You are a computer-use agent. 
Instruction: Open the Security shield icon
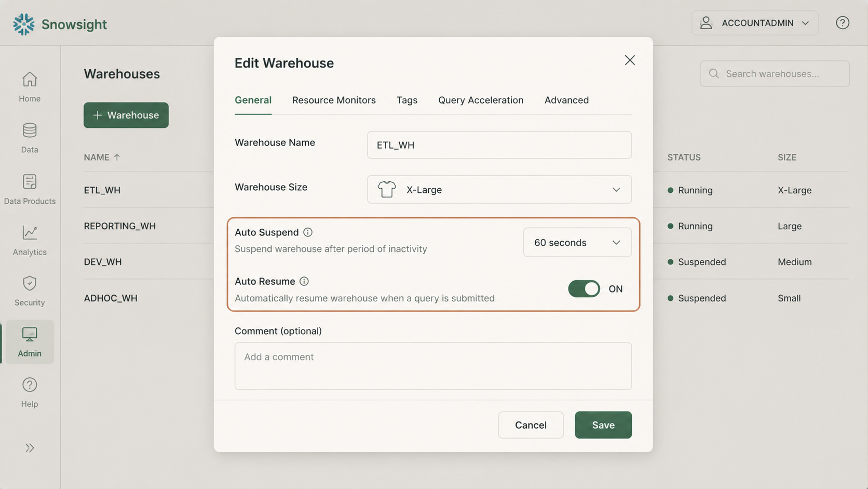tap(30, 284)
